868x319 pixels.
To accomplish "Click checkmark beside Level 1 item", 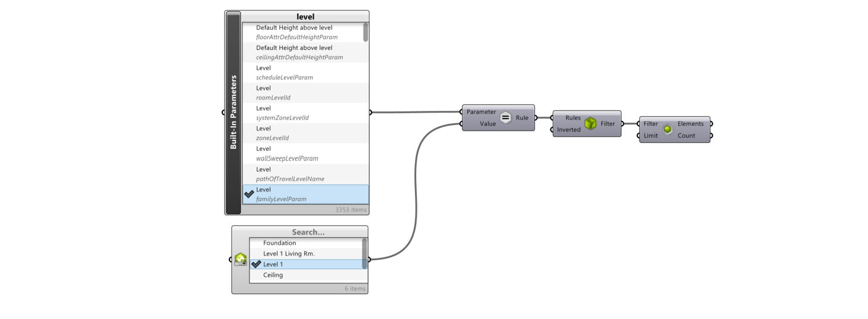I will pyautogui.click(x=256, y=264).
